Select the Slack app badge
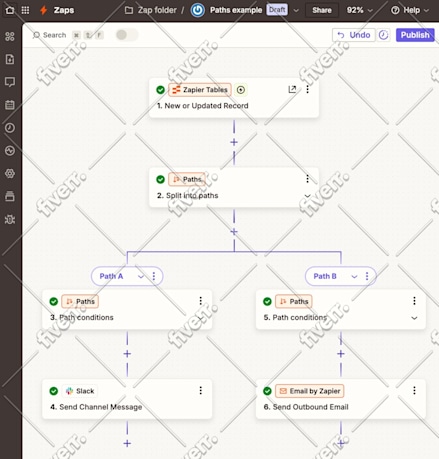The width and height of the screenshot is (439, 459). pos(80,391)
